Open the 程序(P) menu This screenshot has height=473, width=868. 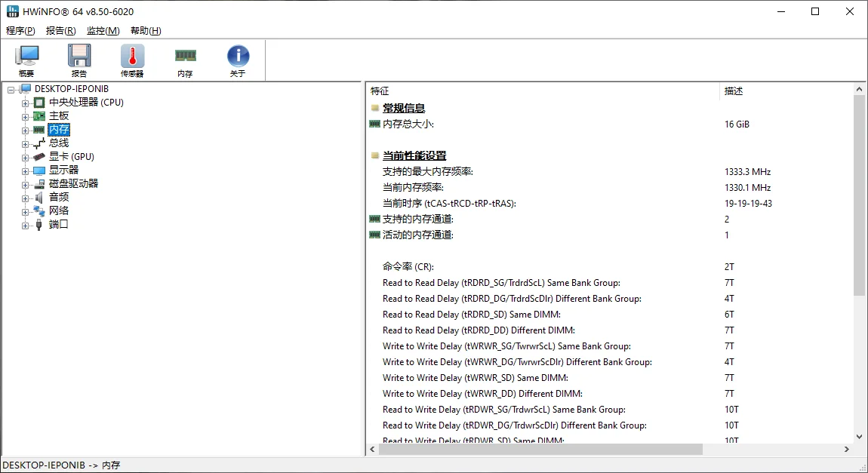pos(20,30)
